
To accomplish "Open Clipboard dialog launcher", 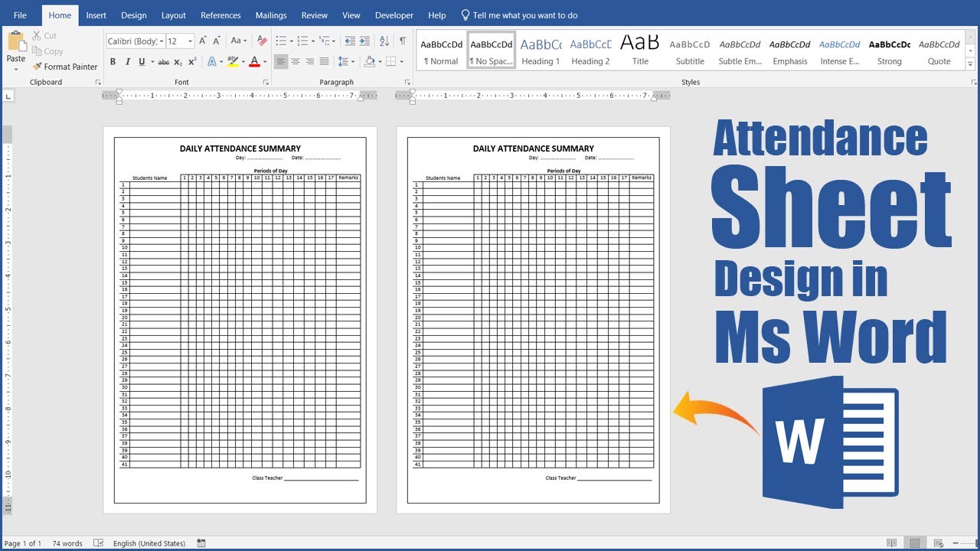I will [96, 82].
